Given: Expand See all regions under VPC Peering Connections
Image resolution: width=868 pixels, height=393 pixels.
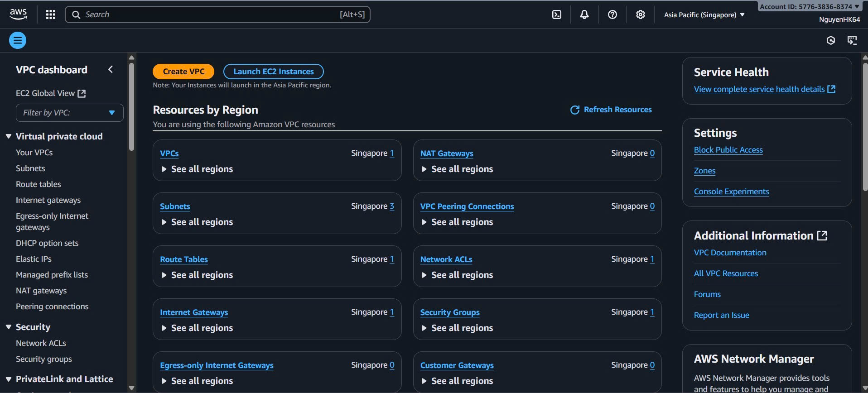Looking at the screenshot, I should [x=457, y=222].
